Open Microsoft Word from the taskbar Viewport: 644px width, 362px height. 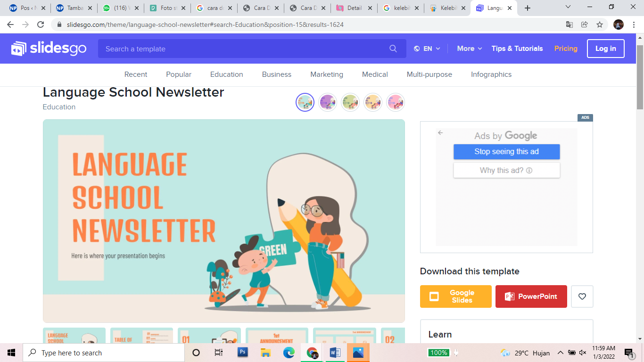click(x=335, y=352)
